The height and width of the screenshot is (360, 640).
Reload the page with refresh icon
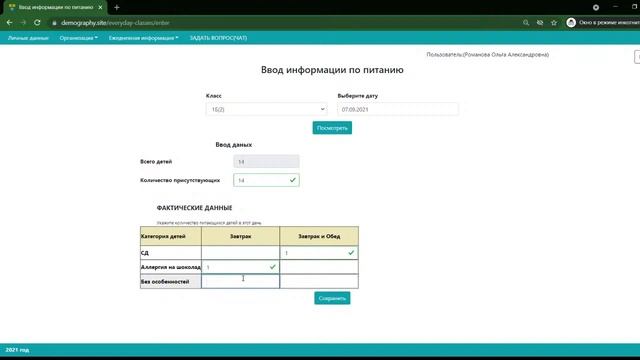point(37,23)
